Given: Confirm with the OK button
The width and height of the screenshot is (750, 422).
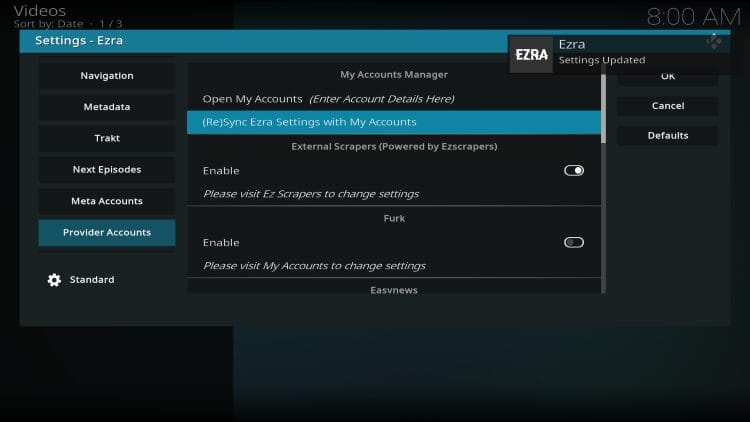Looking at the screenshot, I should pos(668,77).
